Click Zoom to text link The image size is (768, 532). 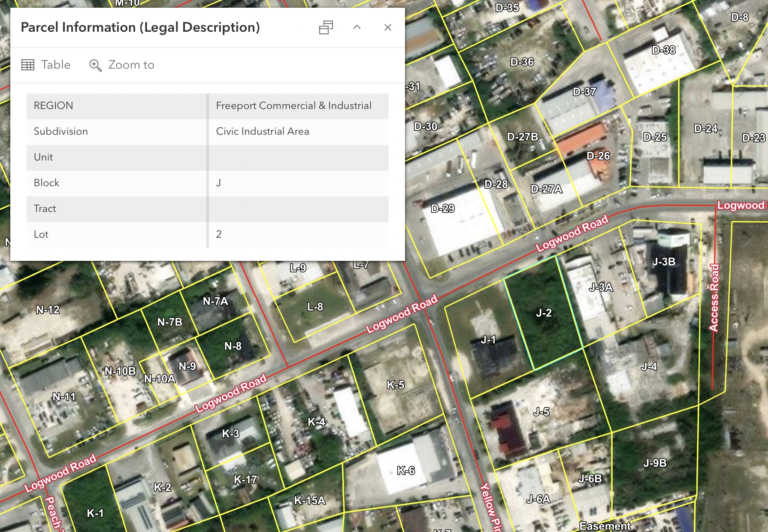pos(131,65)
